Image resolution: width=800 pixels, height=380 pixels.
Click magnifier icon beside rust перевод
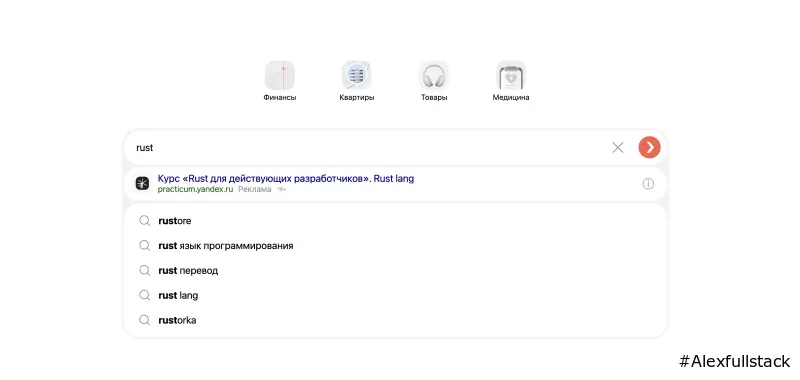(145, 271)
